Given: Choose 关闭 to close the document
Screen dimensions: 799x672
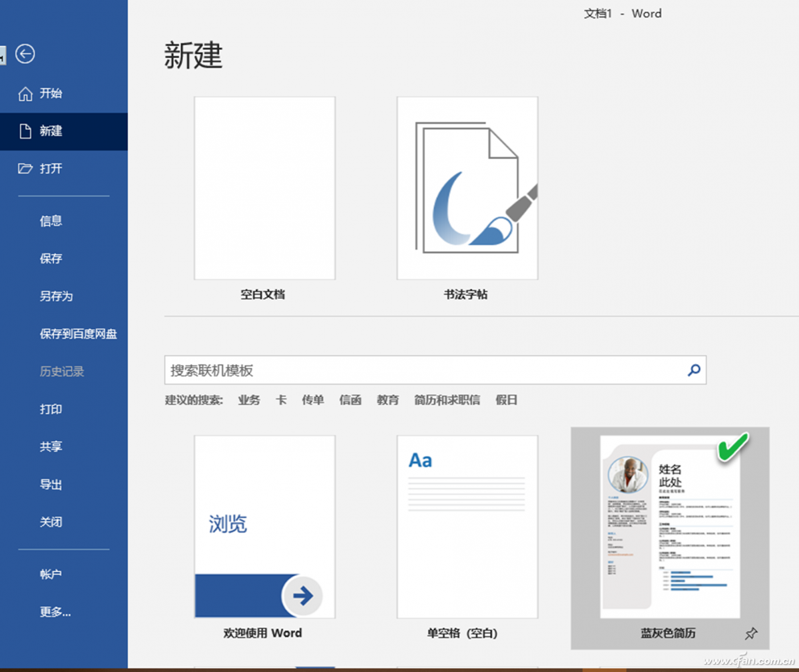Looking at the screenshot, I should [x=51, y=522].
